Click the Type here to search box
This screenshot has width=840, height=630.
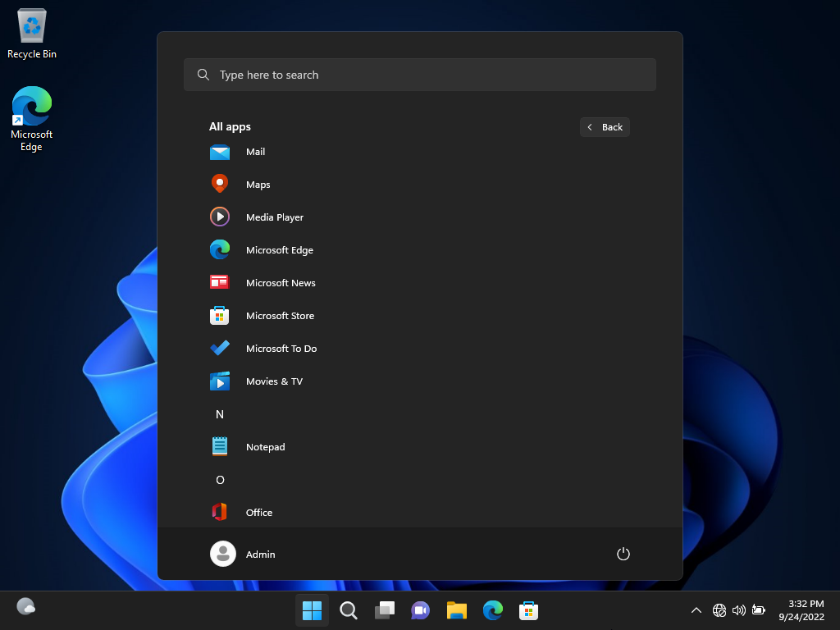coord(420,75)
